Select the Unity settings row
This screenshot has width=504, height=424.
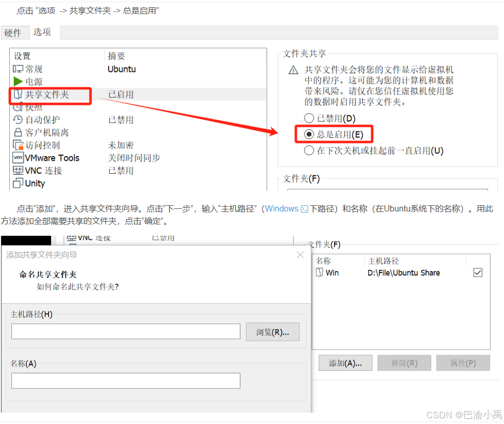(138, 183)
